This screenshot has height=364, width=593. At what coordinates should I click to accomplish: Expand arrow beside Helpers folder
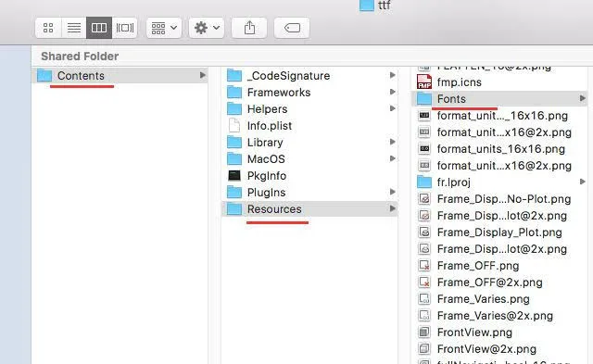coord(393,108)
